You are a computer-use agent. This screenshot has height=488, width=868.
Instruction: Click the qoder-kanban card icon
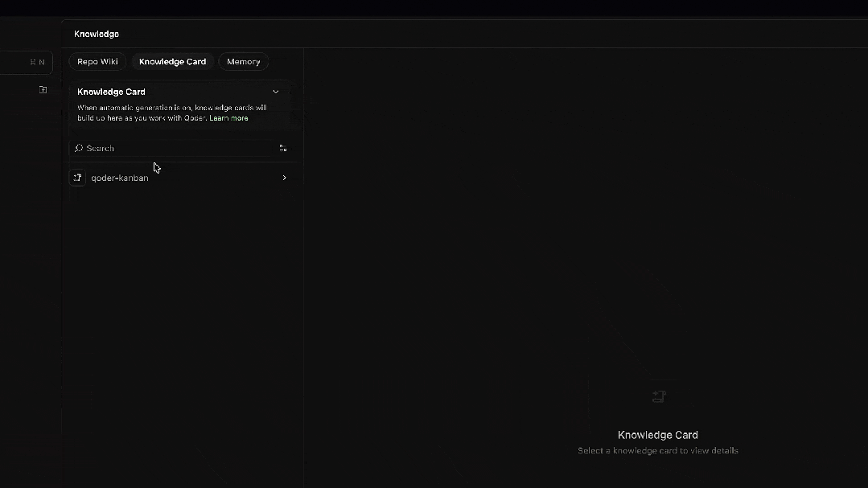click(x=77, y=178)
